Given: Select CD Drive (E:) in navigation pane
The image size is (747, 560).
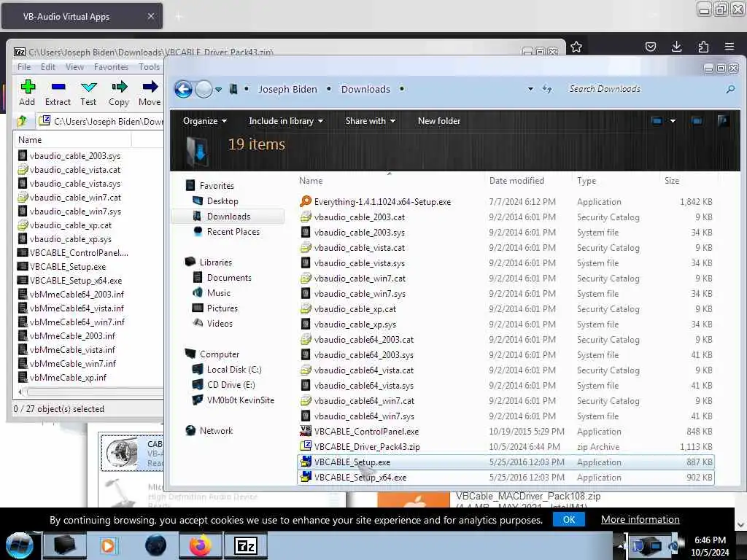Looking at the screenshot, I should coord(231,385).
